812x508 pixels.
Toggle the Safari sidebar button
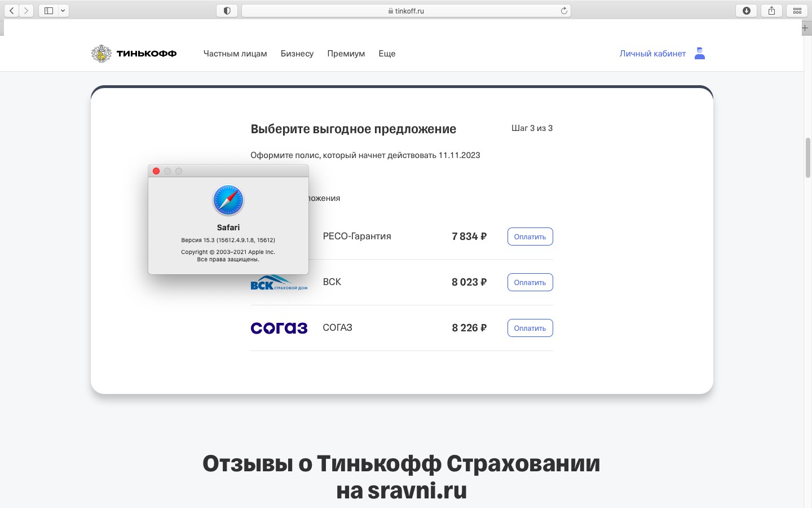[48, 11]
